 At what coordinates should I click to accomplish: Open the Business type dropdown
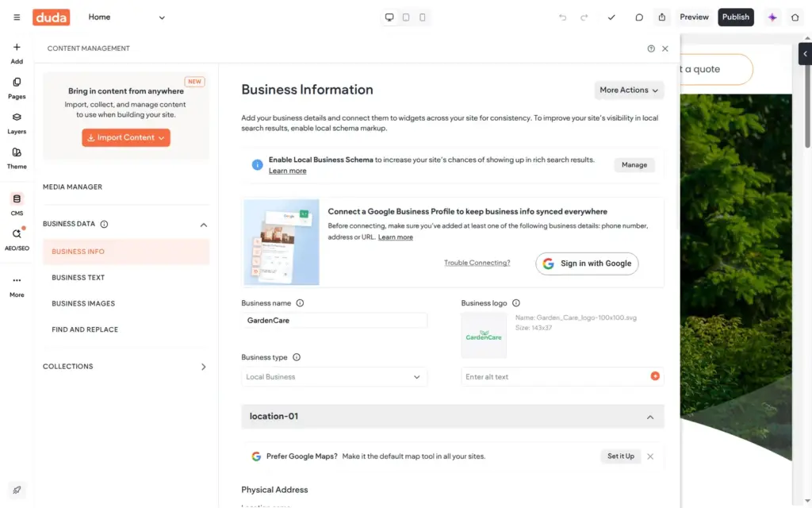334,377
